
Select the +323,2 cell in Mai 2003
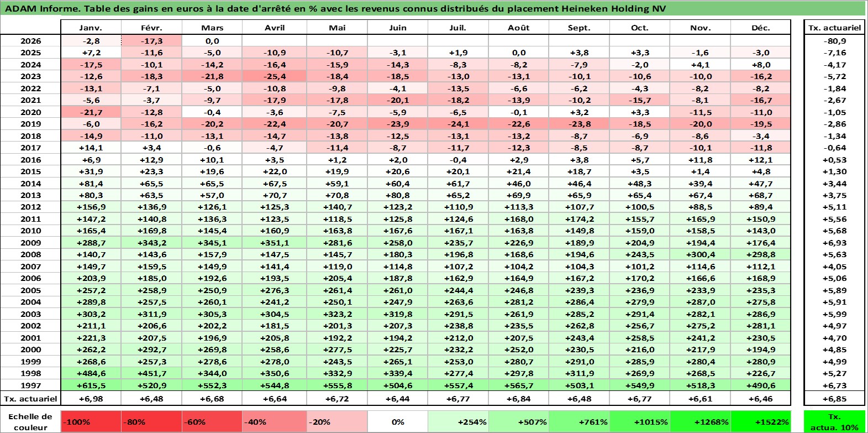tap(337, 314)
